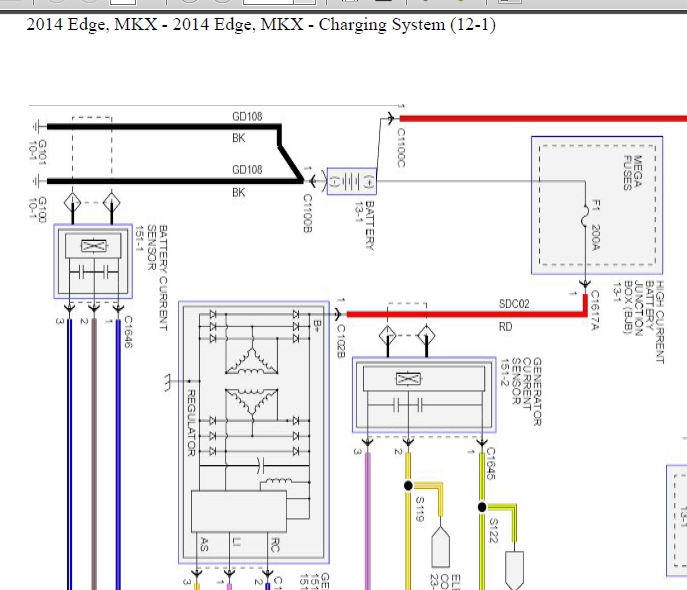Click the B+ terminal label
This screenshot has height=590, width=687.
click(317, 324)
